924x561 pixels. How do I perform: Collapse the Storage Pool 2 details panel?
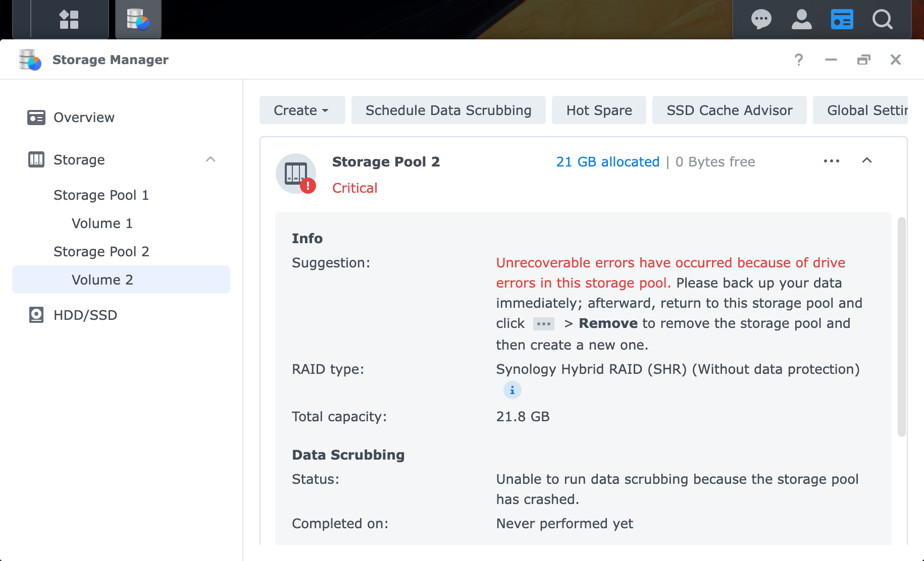coord(866,161)
